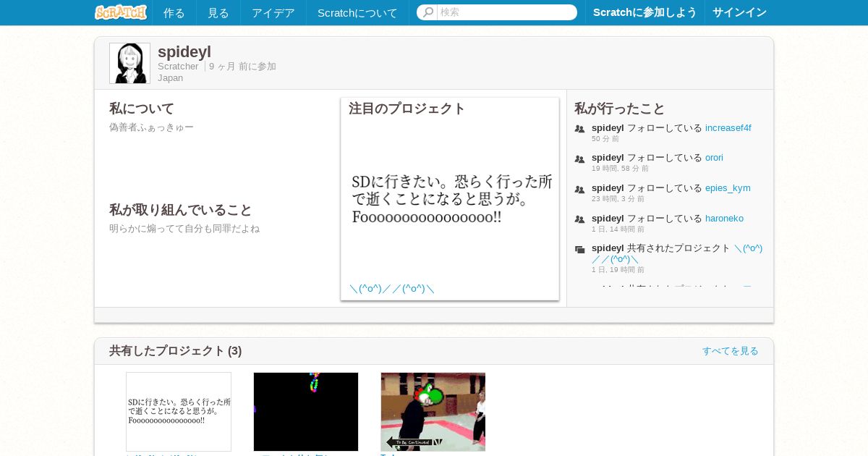This screenshot has width=868, height=456.
Task: Open followed user epies_kym
Action: [728, 187]
